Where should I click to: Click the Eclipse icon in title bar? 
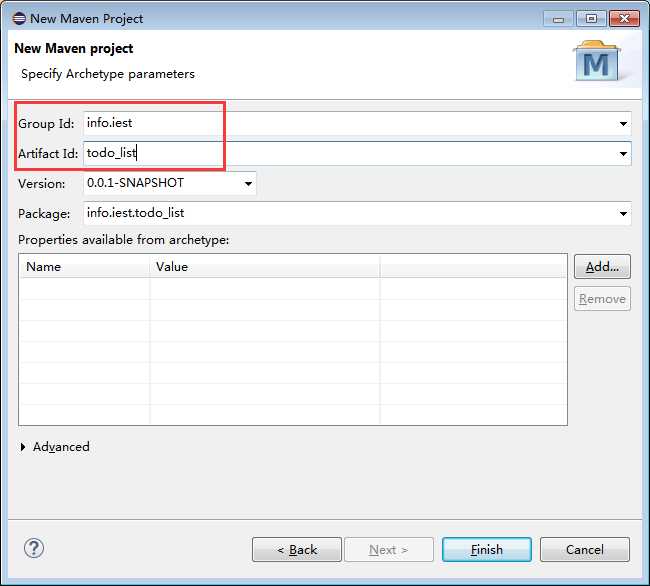pos(19,18)
